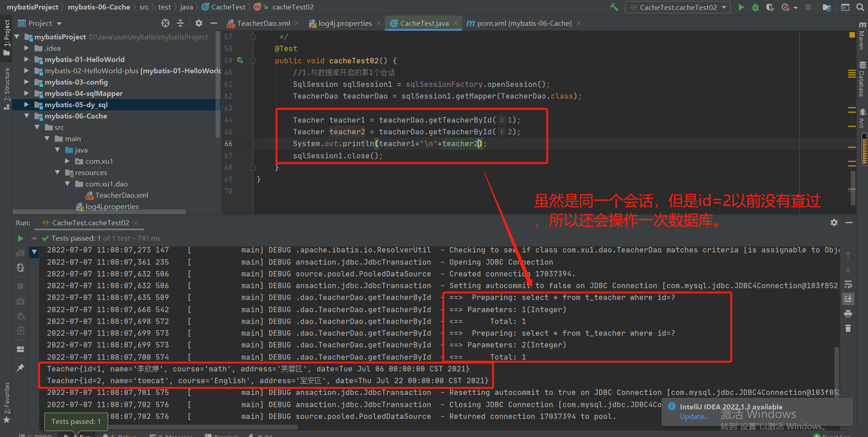Open Project Structure from the toolbar

[827, 7]
